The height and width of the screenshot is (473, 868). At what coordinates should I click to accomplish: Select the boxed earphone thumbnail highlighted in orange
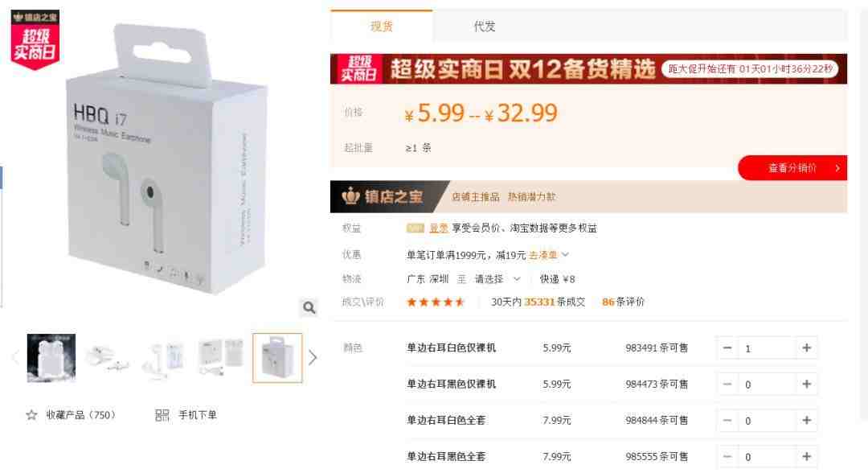[x=277, y=358]
